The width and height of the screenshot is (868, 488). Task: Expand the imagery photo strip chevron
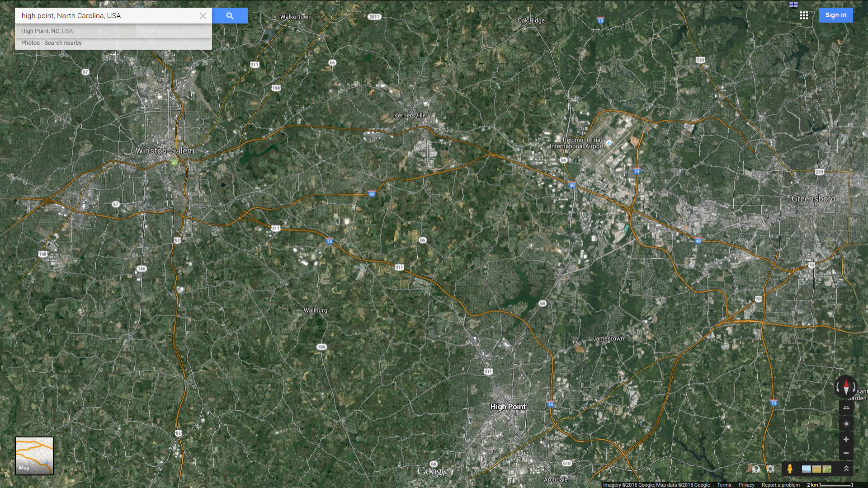846,469
